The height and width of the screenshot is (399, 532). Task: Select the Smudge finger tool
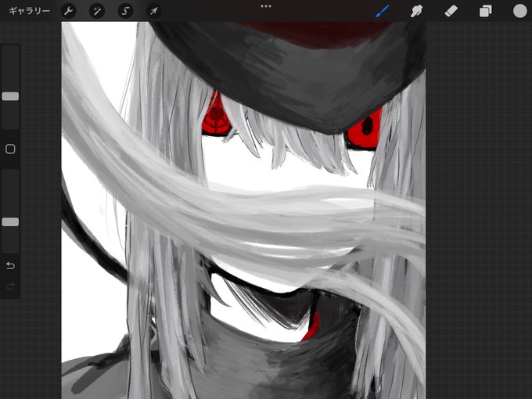(x=416, y=11)
